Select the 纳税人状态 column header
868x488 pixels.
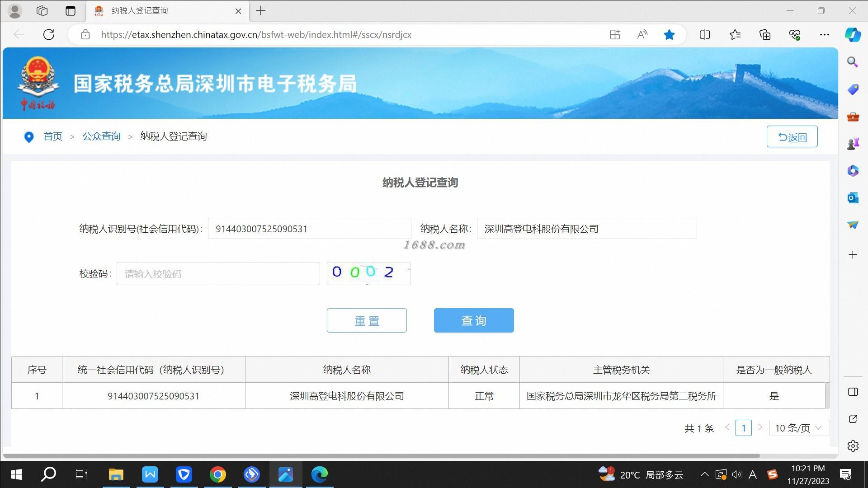484,370
